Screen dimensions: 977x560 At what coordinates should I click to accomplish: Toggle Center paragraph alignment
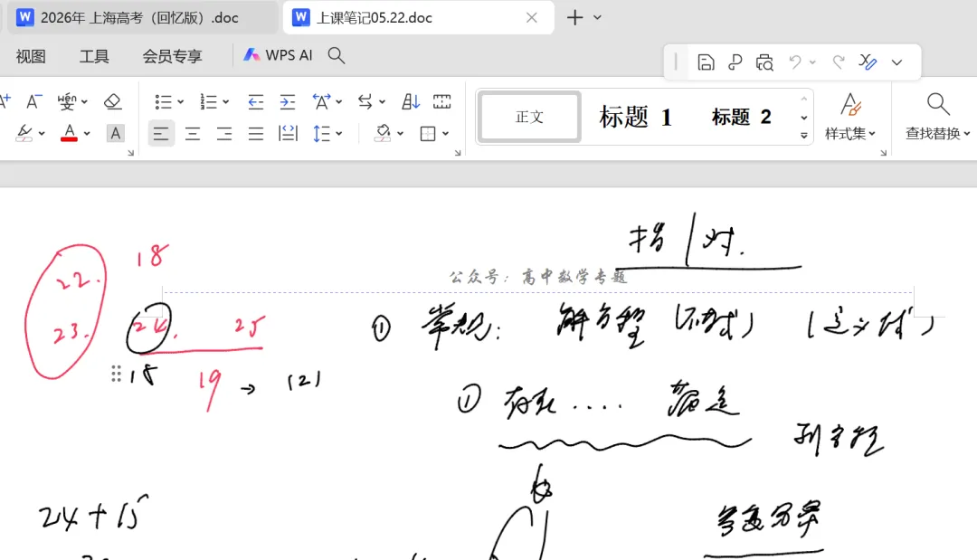(x=193, y=133)
